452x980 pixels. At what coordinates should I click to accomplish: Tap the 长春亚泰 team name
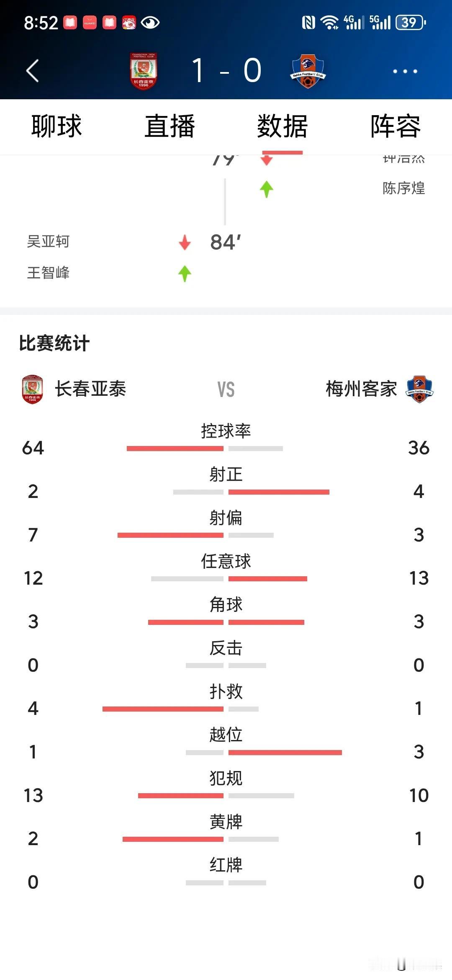[90, 389]
